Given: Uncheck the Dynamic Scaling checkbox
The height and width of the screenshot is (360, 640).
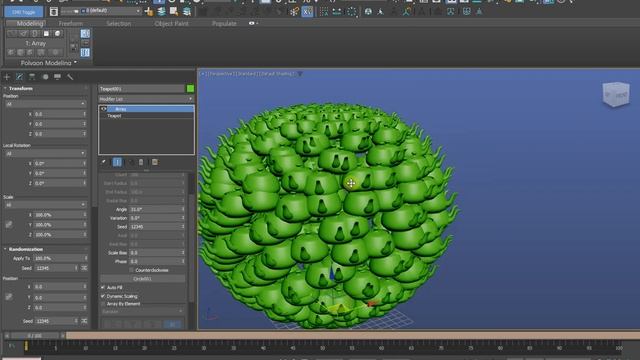Looking at the screenshot, I should [103, 296].
